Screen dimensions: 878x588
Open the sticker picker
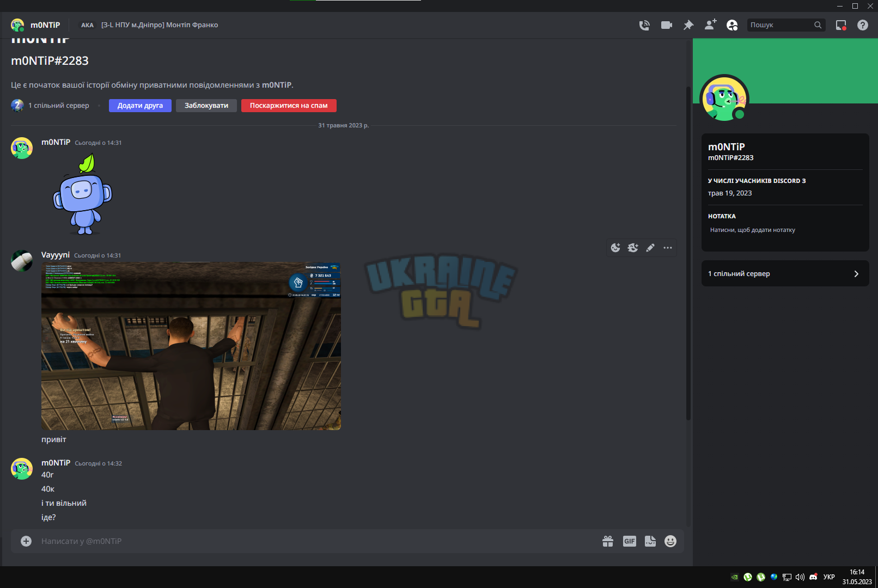pyautogui.click(x=650, y=541)
